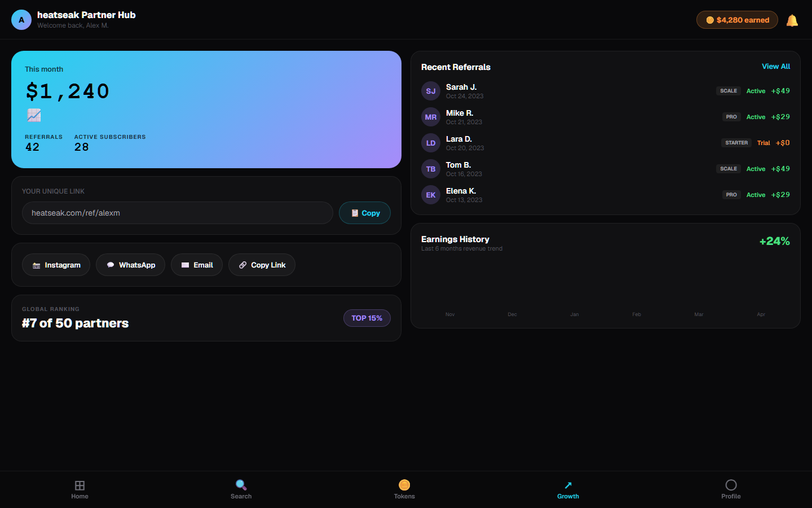Click the Active Subscribers count 28
The image size is (812, 508).
(x=82, y=147)
